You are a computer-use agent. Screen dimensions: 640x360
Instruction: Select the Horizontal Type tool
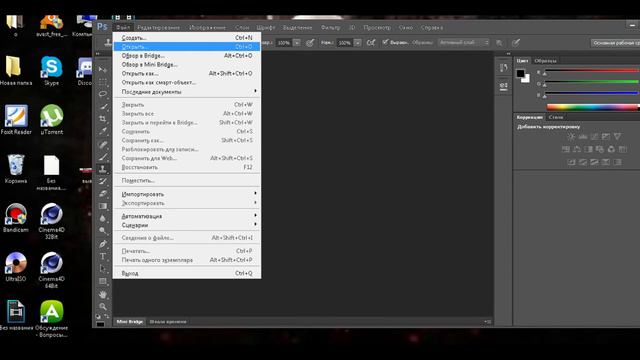102,256
